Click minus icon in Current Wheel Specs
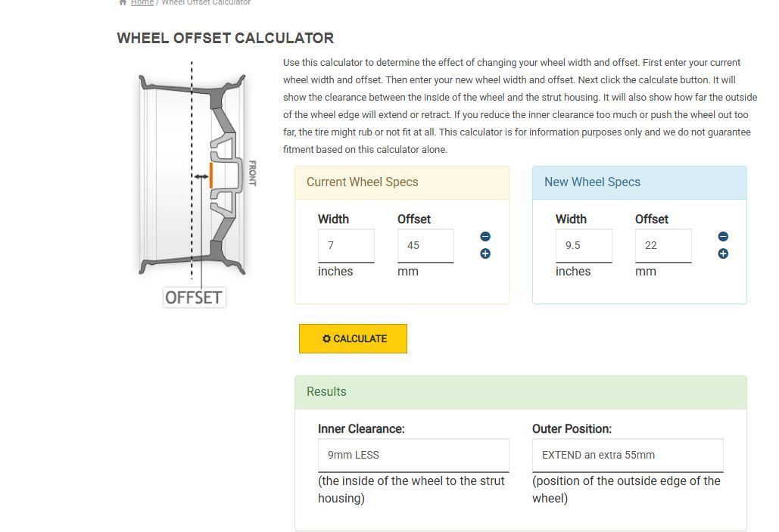 [x=485, y=237]
